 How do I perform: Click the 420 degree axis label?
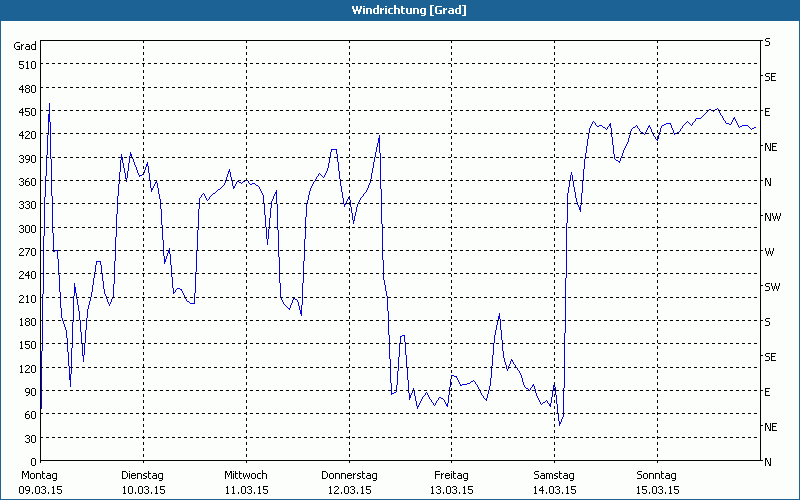(x=28, y=135)
